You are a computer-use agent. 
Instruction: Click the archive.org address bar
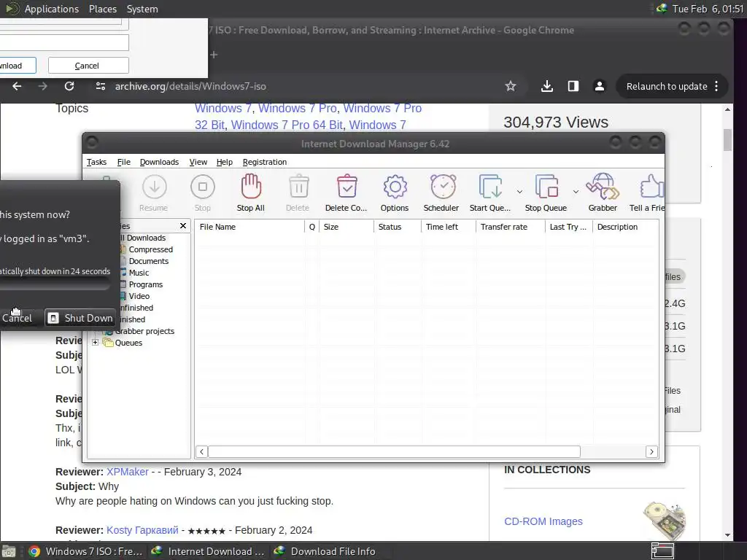point(305,86)
